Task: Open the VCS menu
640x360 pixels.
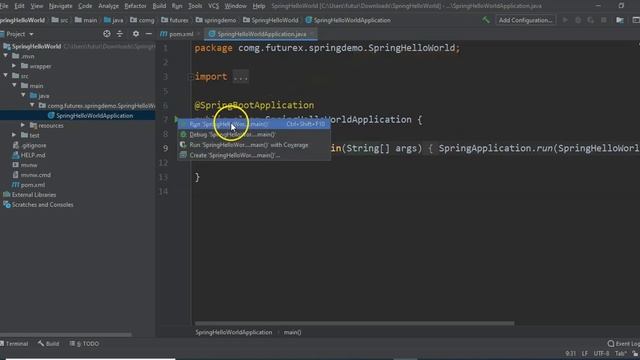Action: tap(213, 6)
